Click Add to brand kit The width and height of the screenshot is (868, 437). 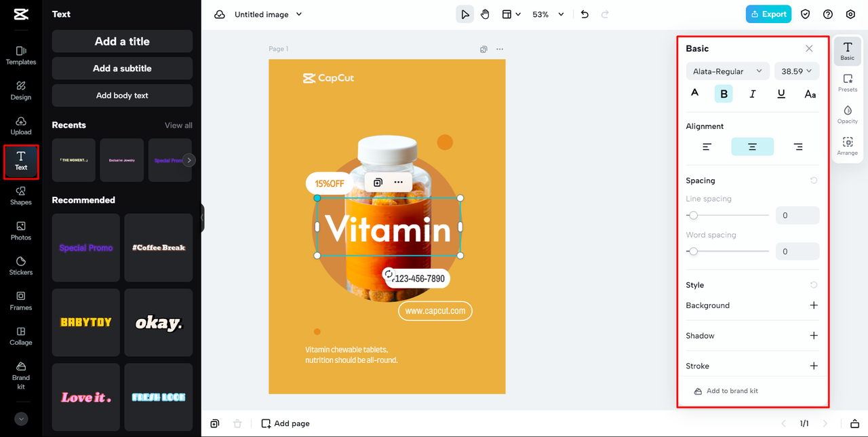tap(726, 391)
